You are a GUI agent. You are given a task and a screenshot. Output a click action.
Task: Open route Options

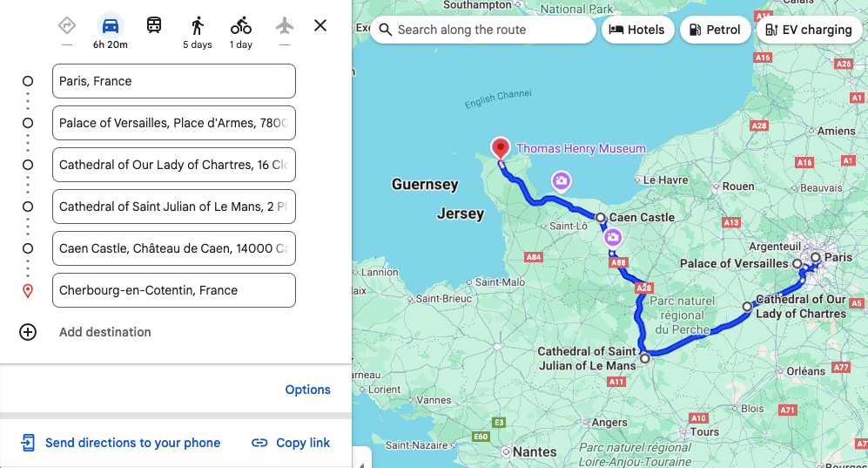tap(307, 390)
